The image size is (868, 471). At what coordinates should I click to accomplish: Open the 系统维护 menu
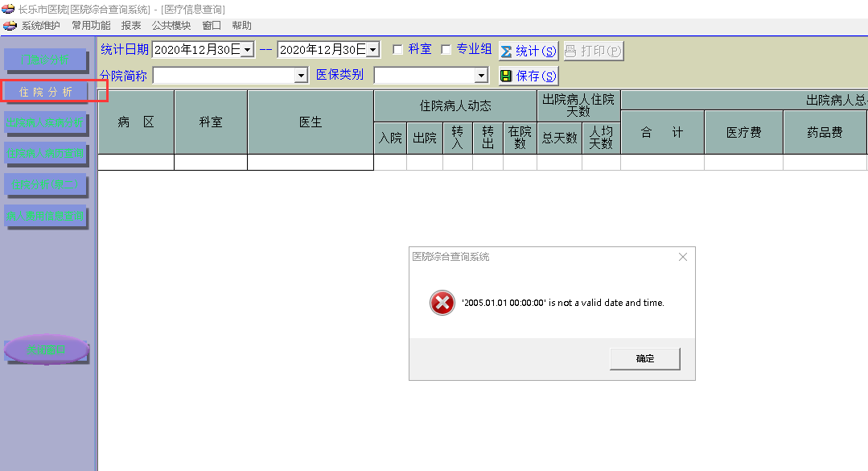pyautogui.click(x=40, y=26)
